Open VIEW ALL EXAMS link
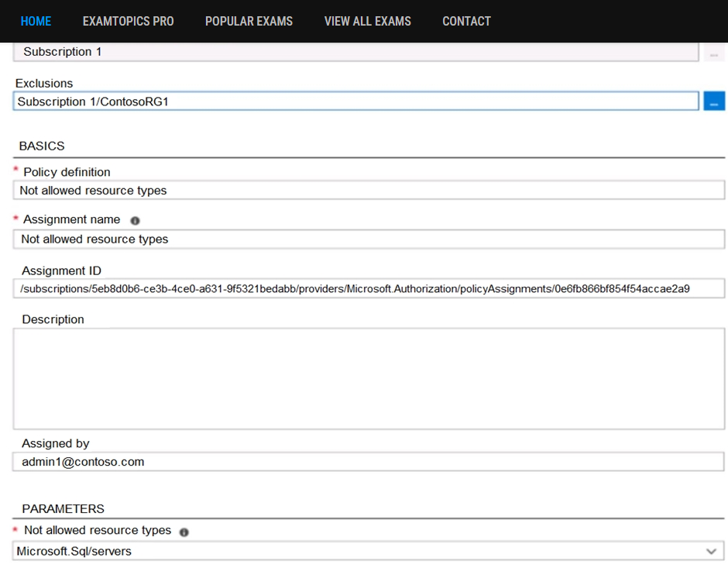The height and width of the screenshot is (568, 728). (x=368, y=22)
